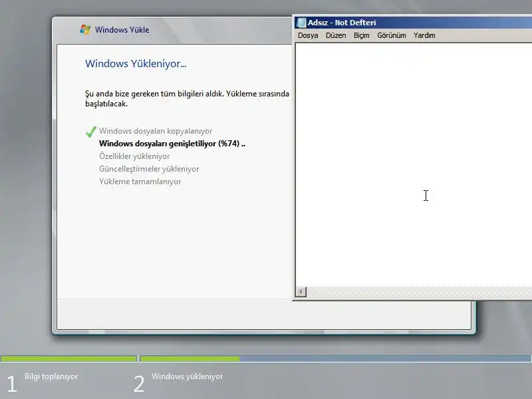532x399 pixels.
Task: Click the left scroll arrow in Notepad
Action: (x=301, y=292)
